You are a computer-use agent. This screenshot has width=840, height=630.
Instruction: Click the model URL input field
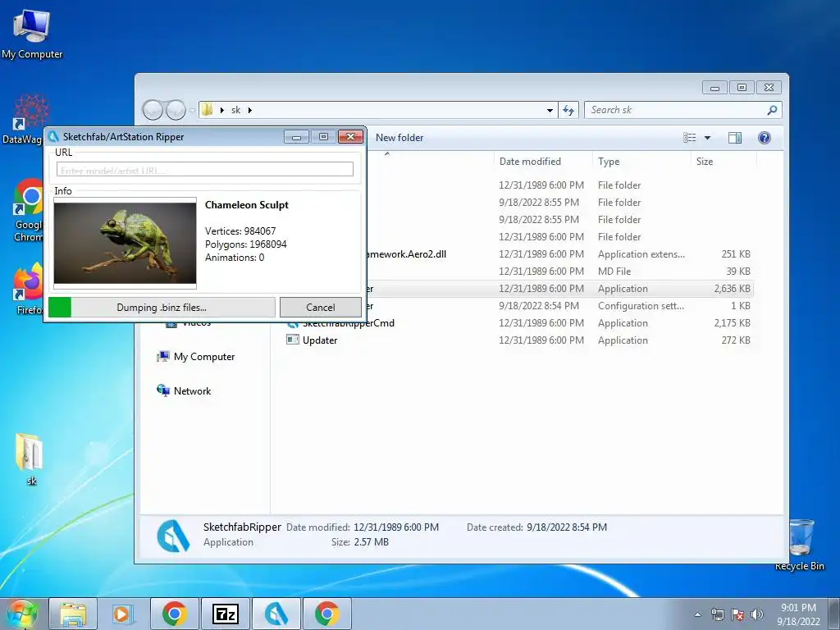pos(204,169)
